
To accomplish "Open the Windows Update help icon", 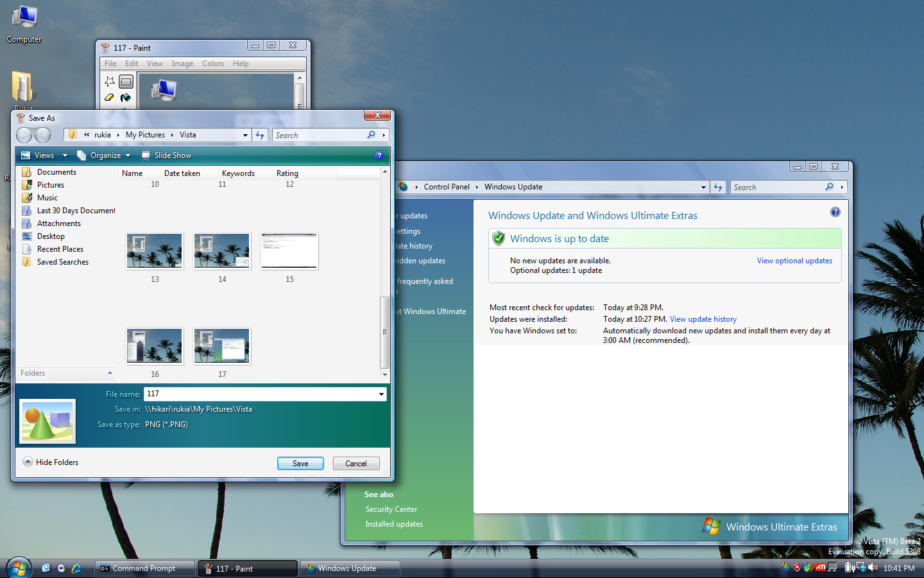I will (x=835, y=212).
